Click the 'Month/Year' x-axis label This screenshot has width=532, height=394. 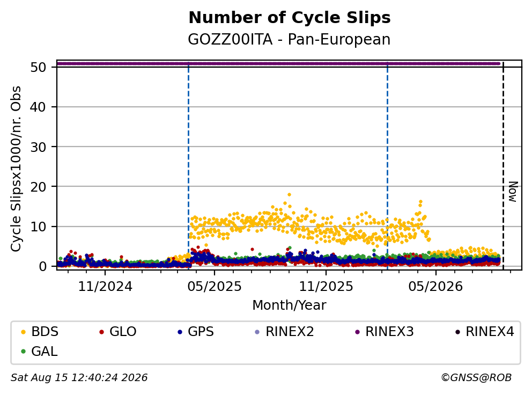pos(289,305)
